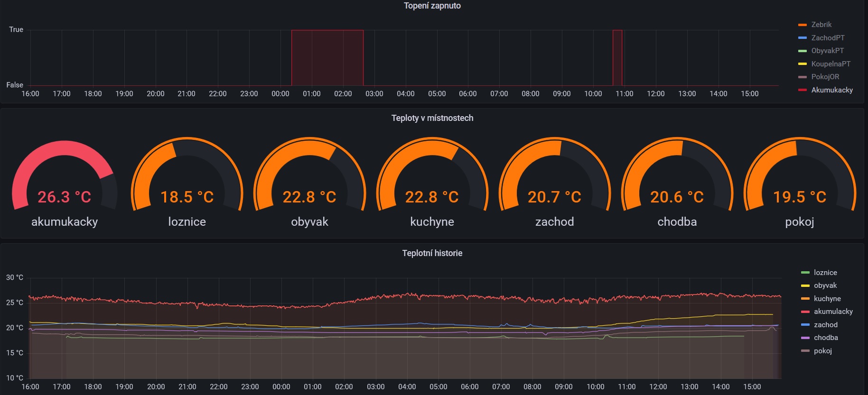Click the 30 °C axis label in Teplotní historie
This screenshot has width=868, height=395.
pyautogui.click(x=15, y=277)
